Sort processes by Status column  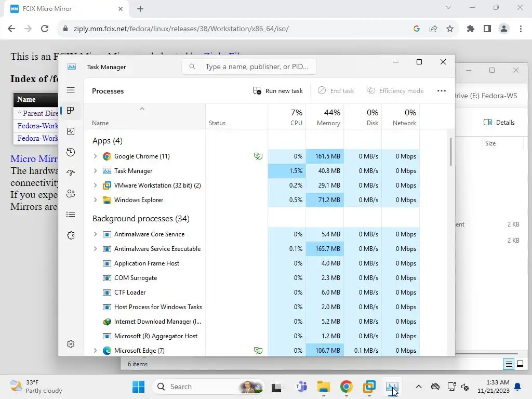236,116
